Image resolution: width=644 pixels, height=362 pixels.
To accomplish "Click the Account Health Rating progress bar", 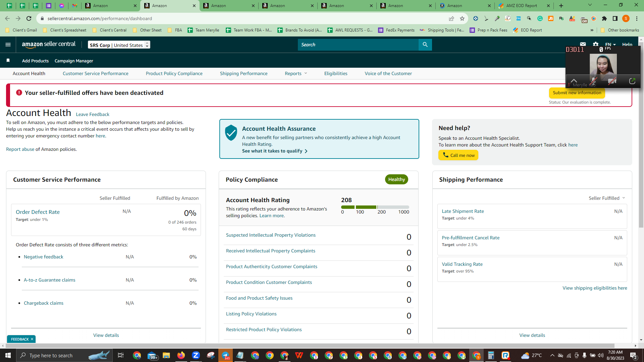I will tap(375, 207).
